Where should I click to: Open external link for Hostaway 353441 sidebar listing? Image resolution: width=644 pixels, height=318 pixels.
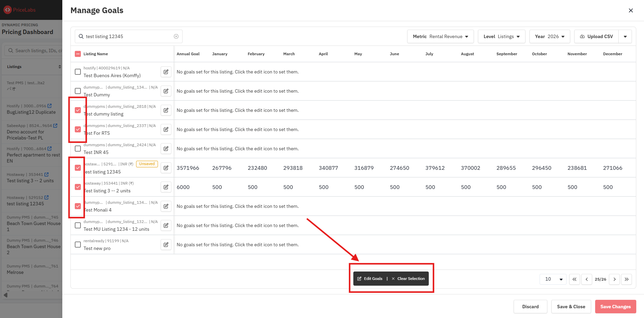[46, 174]
